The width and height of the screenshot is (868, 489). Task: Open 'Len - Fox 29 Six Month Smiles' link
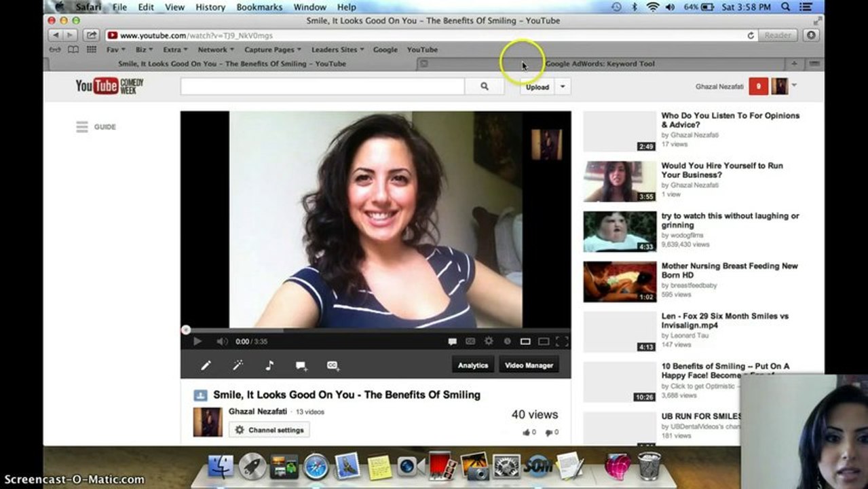(725, 321)
